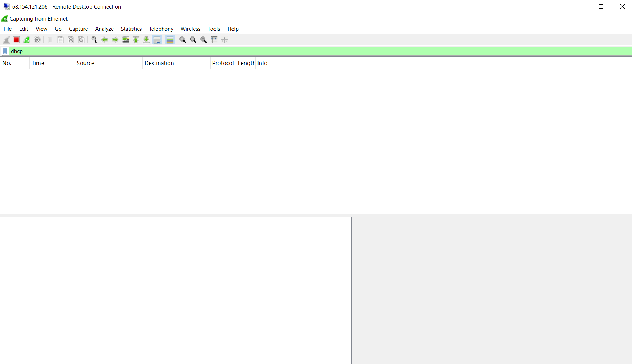Open capture options gear icon
Viewport: 632px width, 364px height.
pyautogui.click(x=37, y=40)
